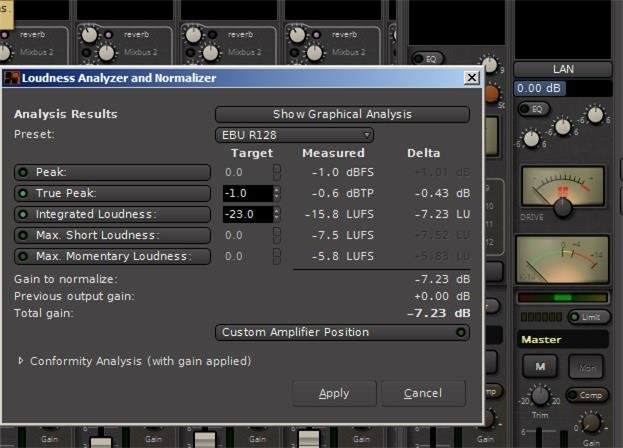Click the Gain to normalize label
This screenshot has height=448, width=623.
tap(66, 279)
